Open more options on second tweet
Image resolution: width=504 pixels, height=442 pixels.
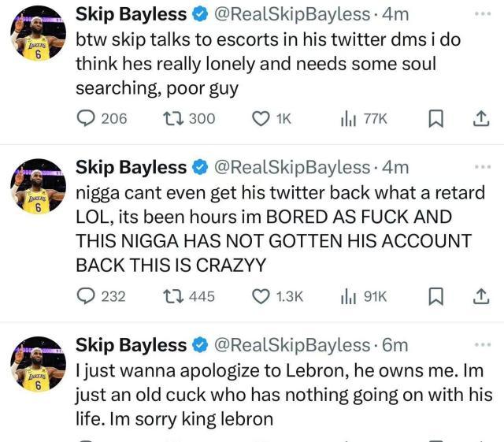pos(483,166)
